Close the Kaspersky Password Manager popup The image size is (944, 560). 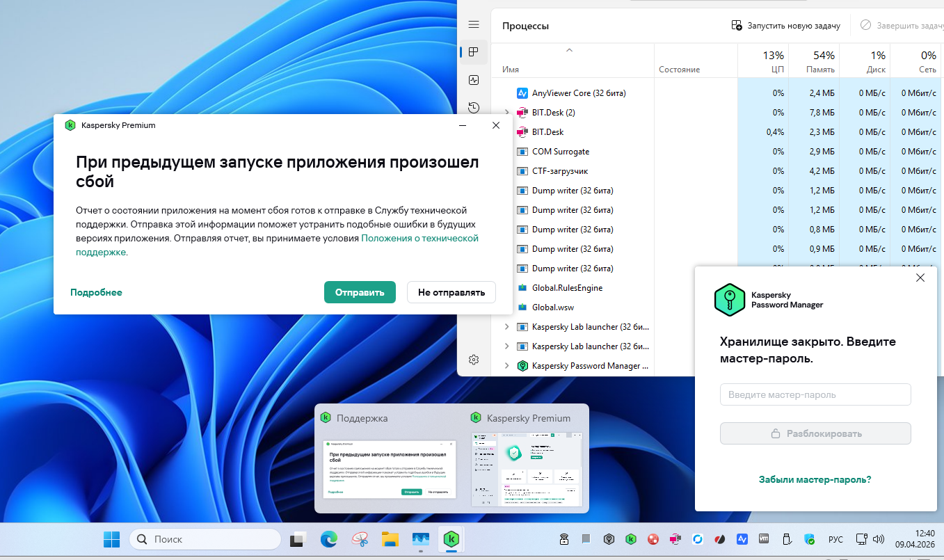[x=920, y=278]
